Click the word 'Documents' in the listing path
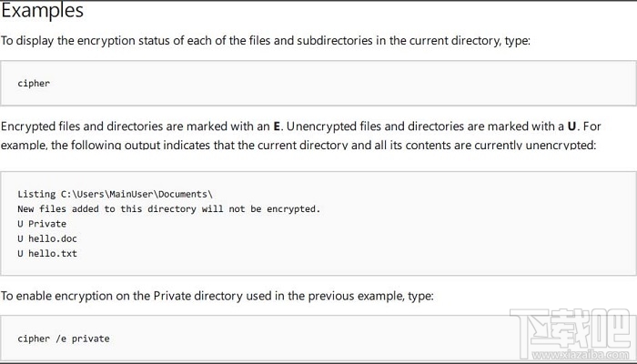Viewport: 637px width, 364px height. point(184,195)
